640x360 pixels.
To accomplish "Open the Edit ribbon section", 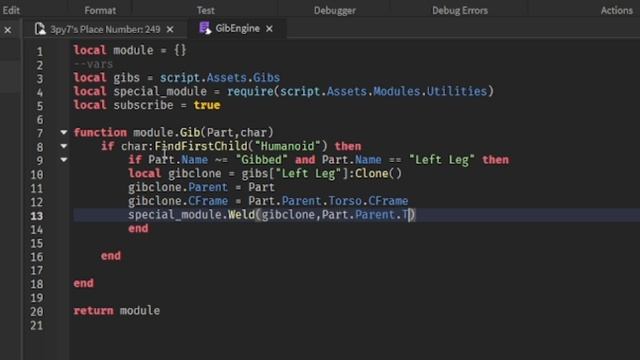I will (x=11, y=10).
